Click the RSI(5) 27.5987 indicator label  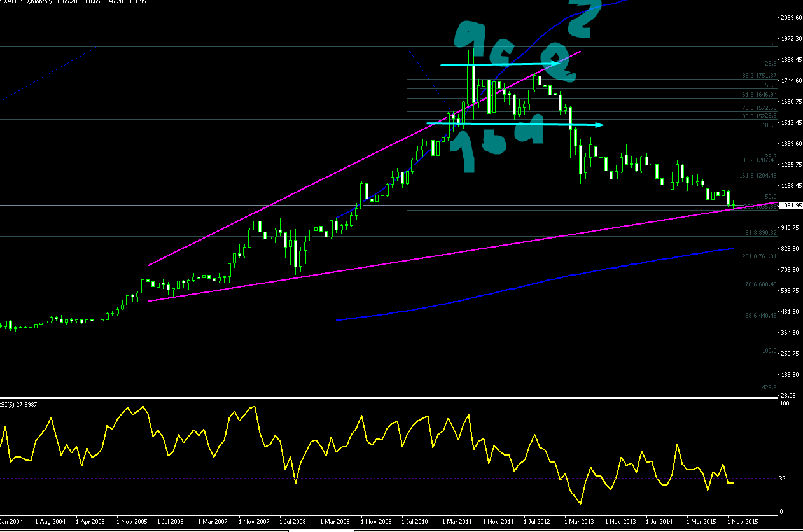point(18,404)
